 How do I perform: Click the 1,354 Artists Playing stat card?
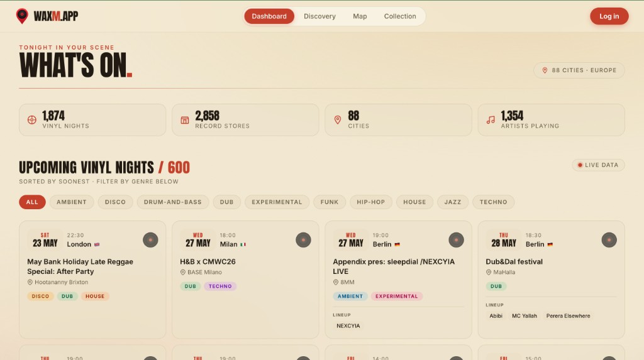(x=551, y=120)
